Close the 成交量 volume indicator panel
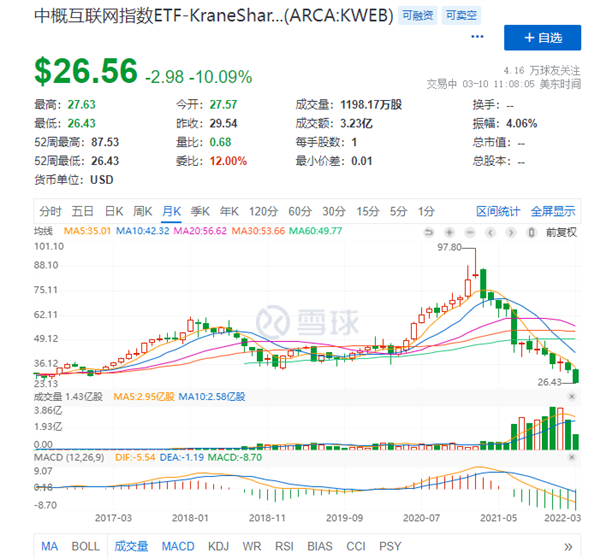This screenshot has width=600, height=558. (572, 396)
